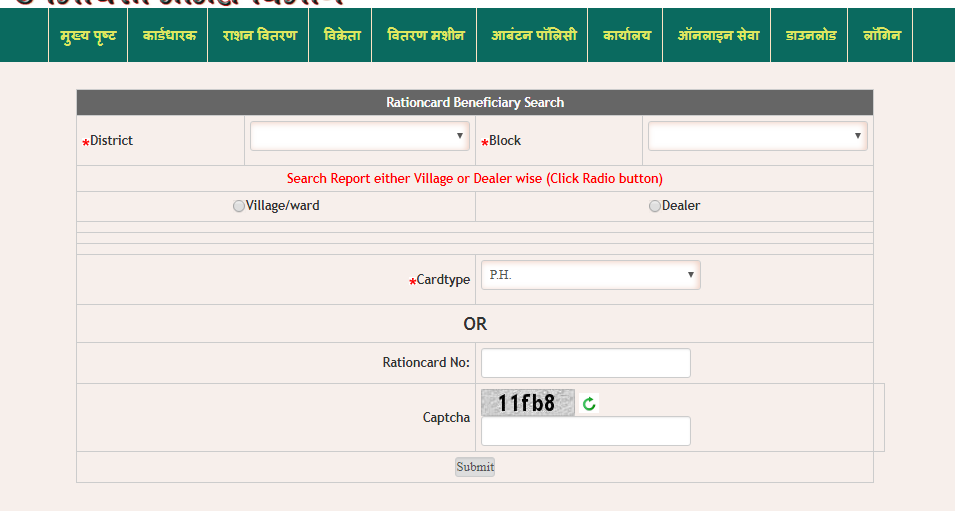Open the Cardtype dropdown showing P.H.
This screenshot has width=955, height=511.
tap(591, 275)
